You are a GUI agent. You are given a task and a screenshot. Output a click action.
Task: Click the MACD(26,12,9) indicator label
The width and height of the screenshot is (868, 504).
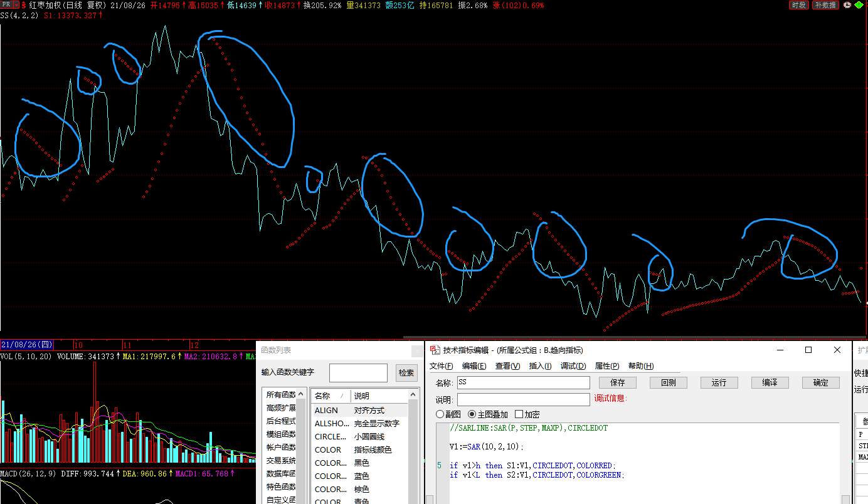[x=29, y=474]
